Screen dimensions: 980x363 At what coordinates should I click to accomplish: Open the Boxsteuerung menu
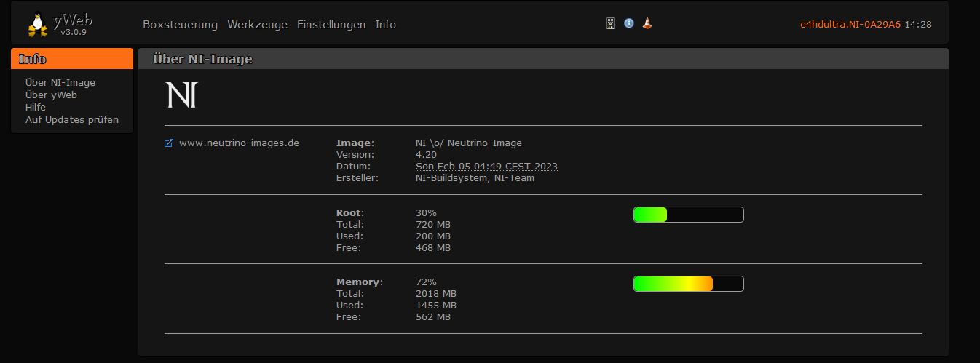[x=180, y=25]
